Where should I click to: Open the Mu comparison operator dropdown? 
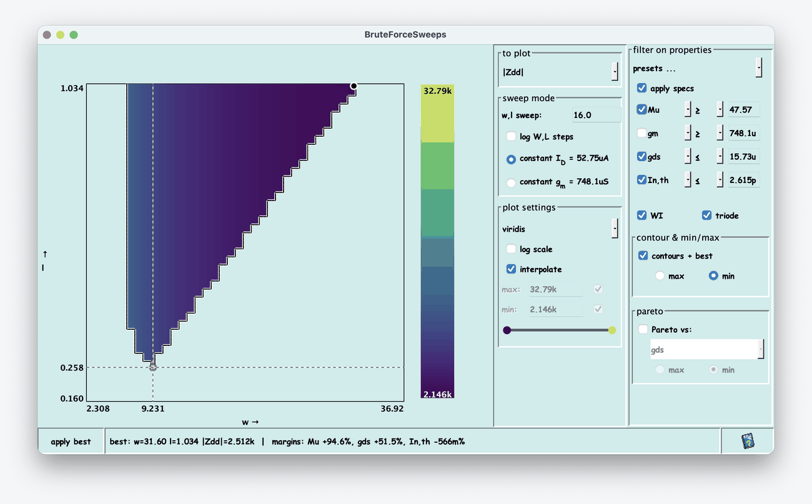click(x=719, y=110)
